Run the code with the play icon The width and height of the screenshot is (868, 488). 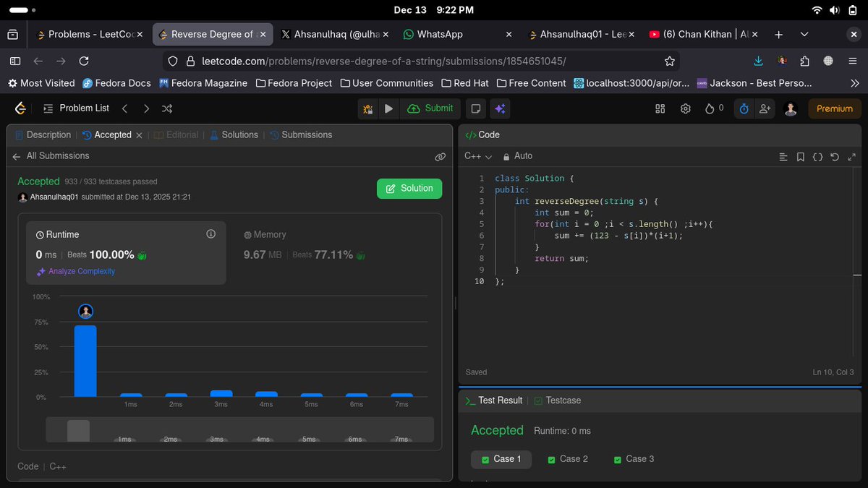click(x=388, y=108)
